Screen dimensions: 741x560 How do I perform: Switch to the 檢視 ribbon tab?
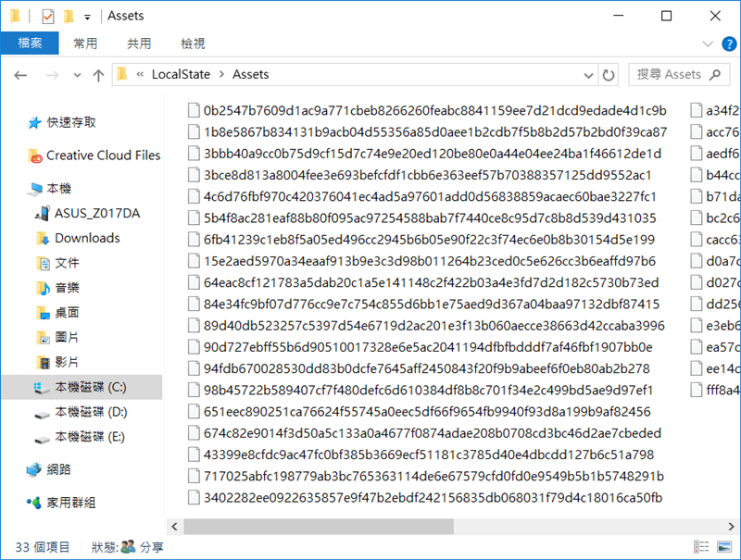tap(193, 44)
